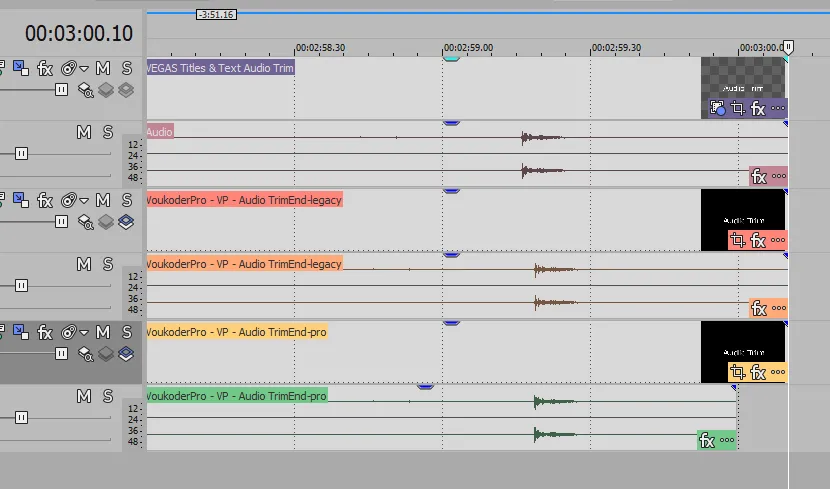
Task: Click the level slider handle on TrimEnd-legacy video track
Action: click(61, 221)
